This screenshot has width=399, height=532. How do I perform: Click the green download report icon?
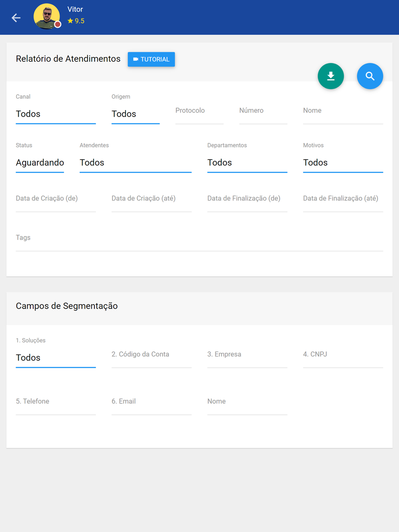tap(330, 76)
